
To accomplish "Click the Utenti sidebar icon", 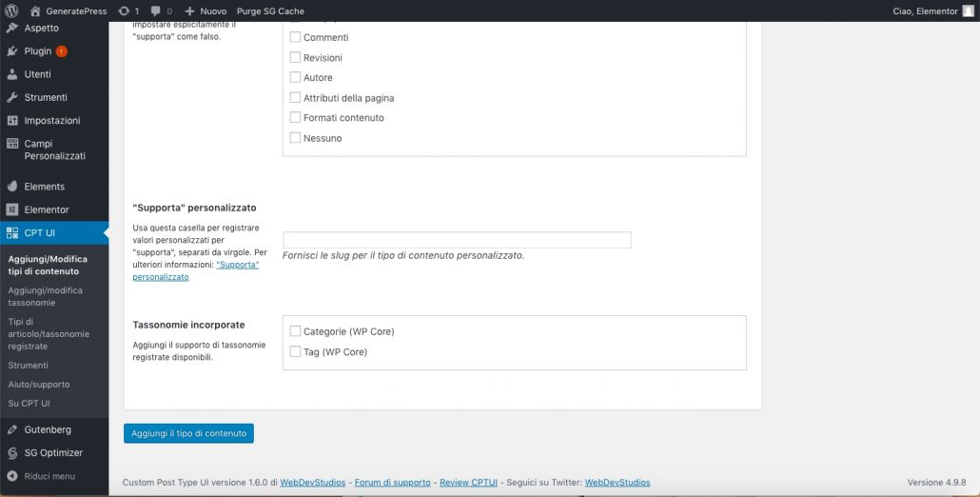I will [x=12, y=74].
